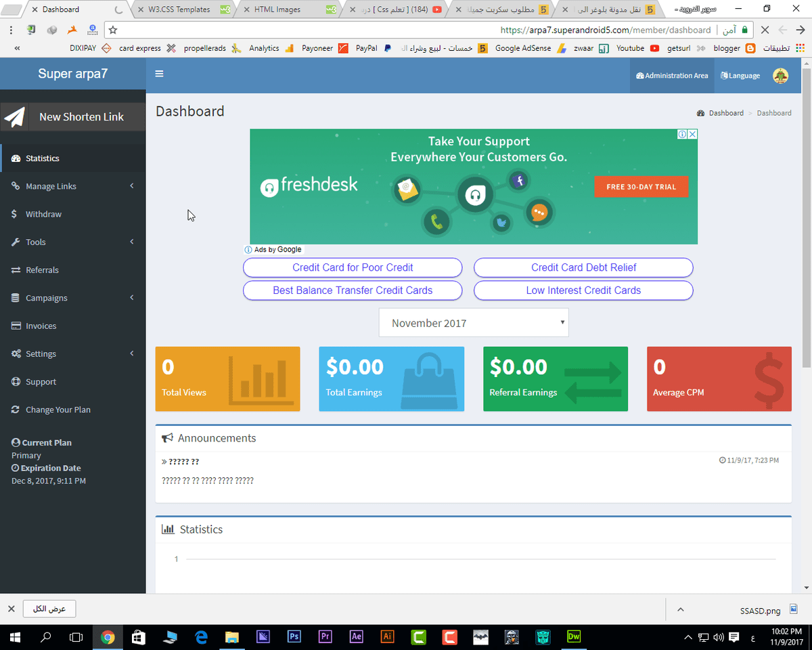Select Statistics in the sidebar
812x650 pixels.
[73, 158]
